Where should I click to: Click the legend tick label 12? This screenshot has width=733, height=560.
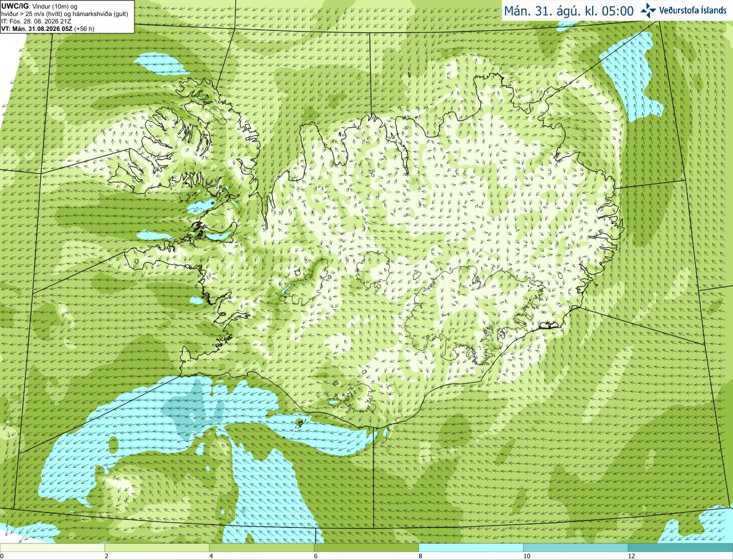coord(631,556)
